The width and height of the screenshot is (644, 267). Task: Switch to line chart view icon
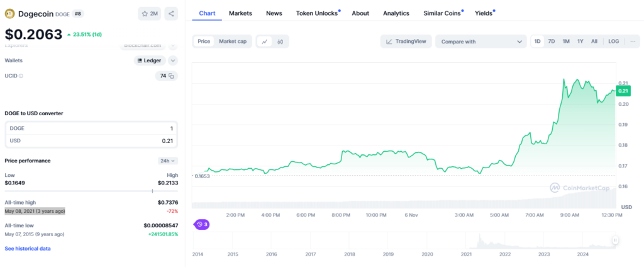click(265, 42)
